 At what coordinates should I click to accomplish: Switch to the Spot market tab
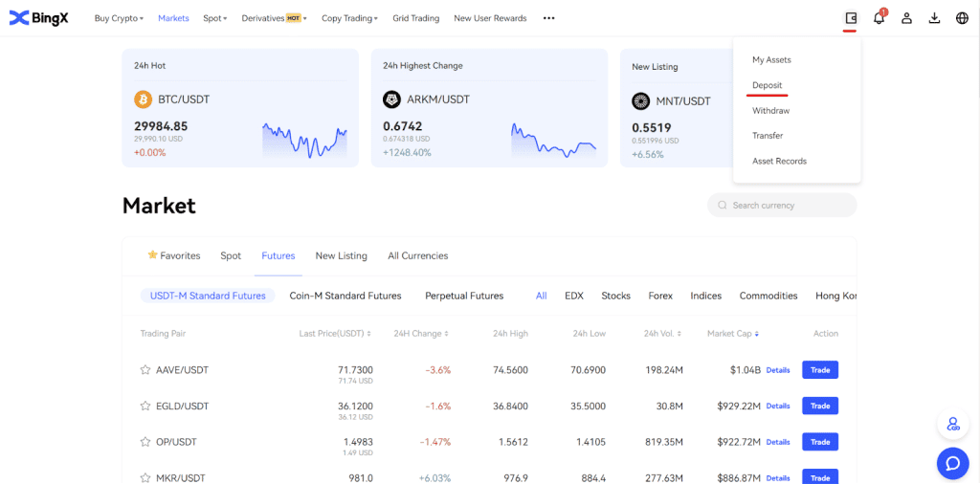[x=231, y=255]
